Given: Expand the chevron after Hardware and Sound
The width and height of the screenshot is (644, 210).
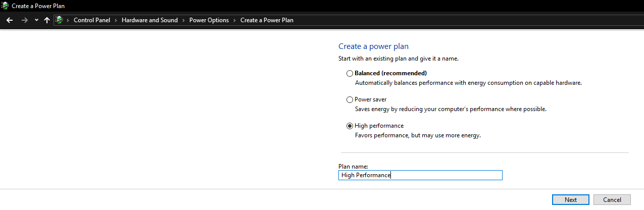Looking at the screenshot, I should click(183, 20).
